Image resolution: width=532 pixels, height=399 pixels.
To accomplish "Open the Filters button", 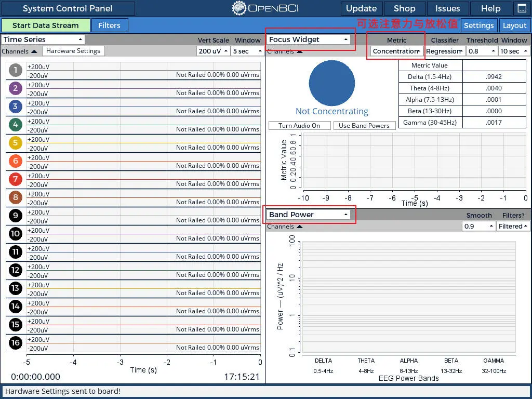I will pos(109,25).
